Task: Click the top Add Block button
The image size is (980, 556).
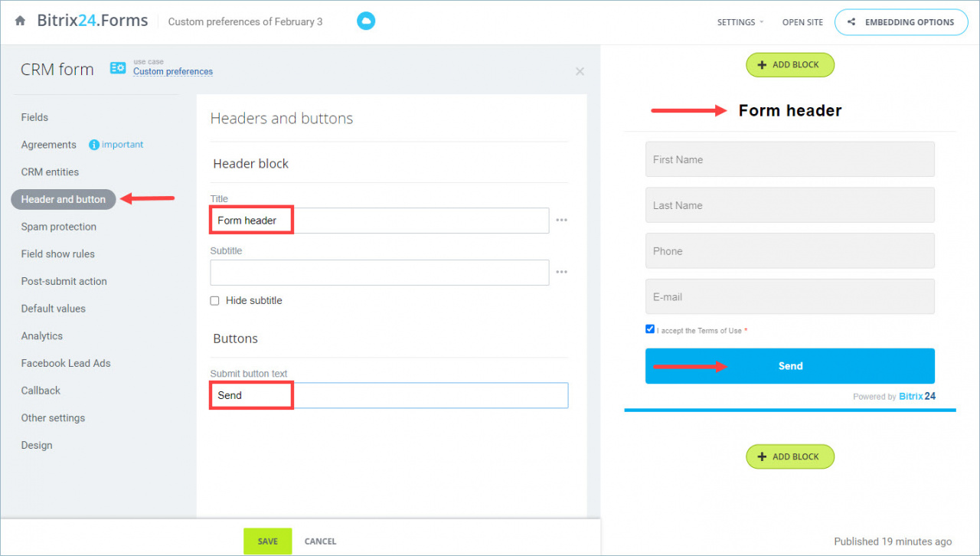Action: 790,65
